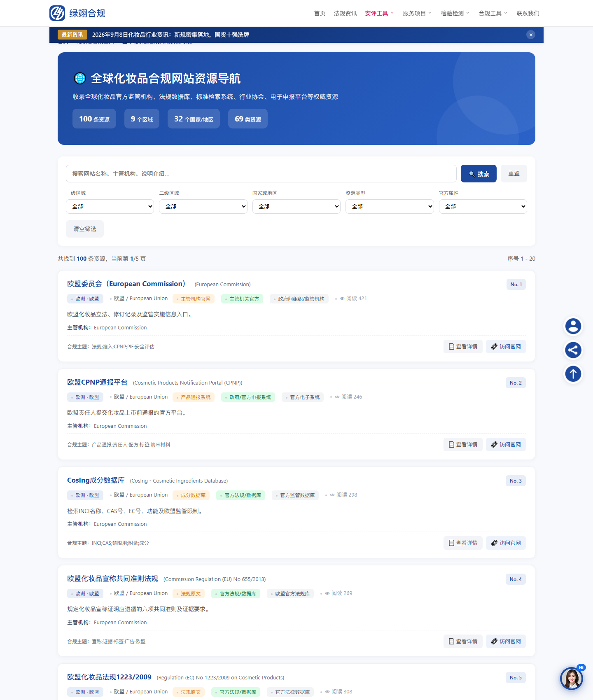Expand the 检验检测 nav menu

coord(455,13)
